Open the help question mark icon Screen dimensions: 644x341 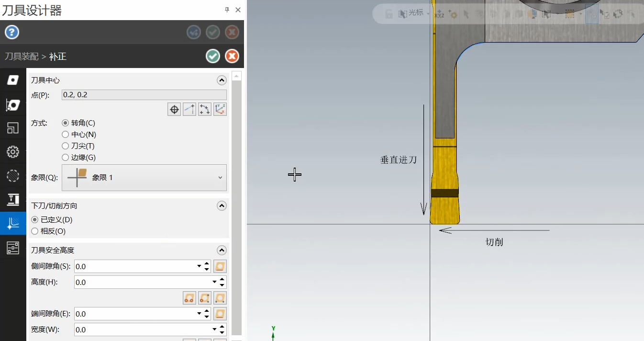coord(12,32)
